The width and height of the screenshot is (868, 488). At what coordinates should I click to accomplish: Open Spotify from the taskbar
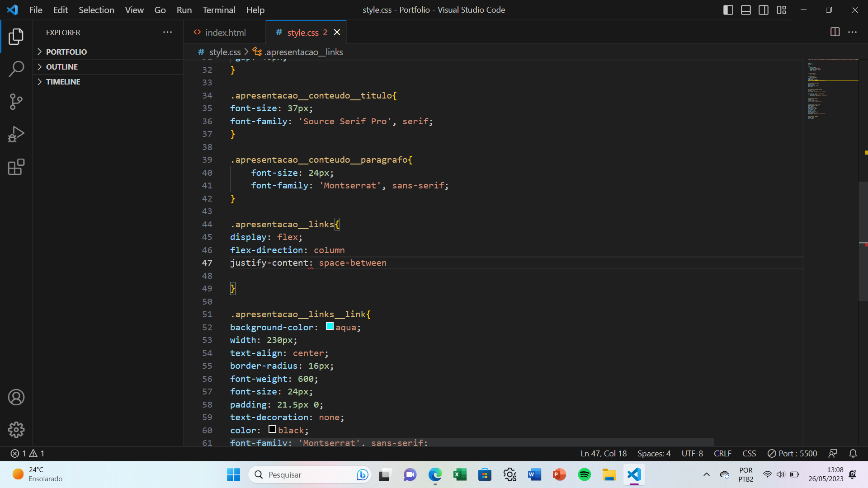tap(584, 475)
